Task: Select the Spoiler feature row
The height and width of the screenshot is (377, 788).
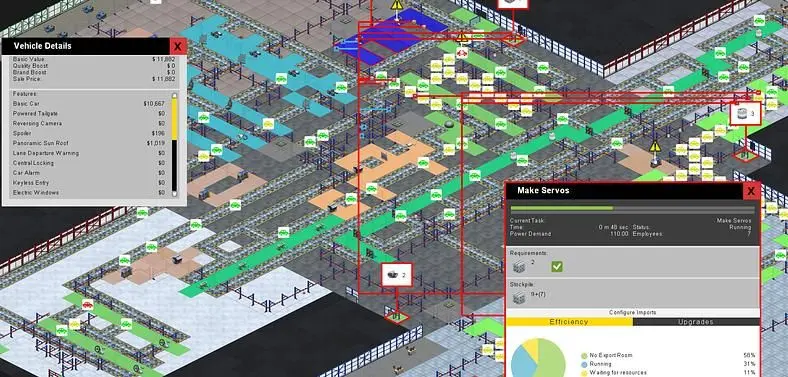Action: [89, 133]
